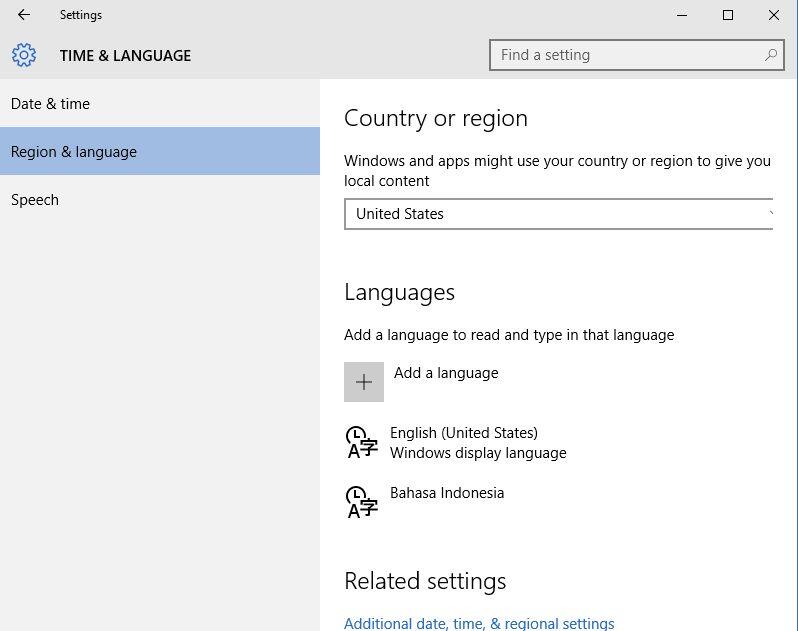Click the English (United States) language icon
This screenshot has width=798, height=631.
pyautogui.click(x=361, y=442)
